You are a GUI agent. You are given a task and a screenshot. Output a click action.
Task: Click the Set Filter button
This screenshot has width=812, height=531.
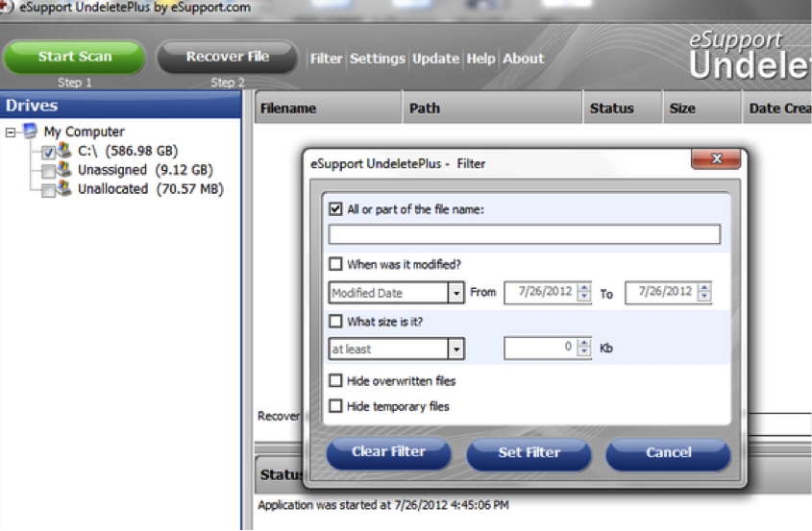[x=529, y=453]
